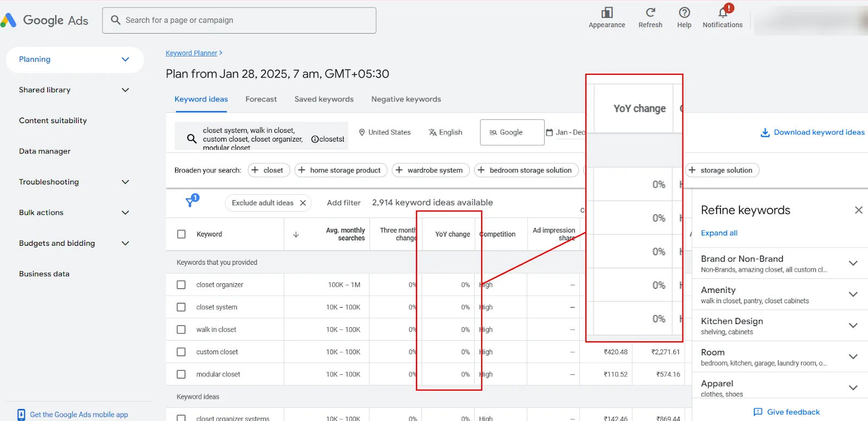
Task: Click the English language filter
Action: tap(445, 132)
